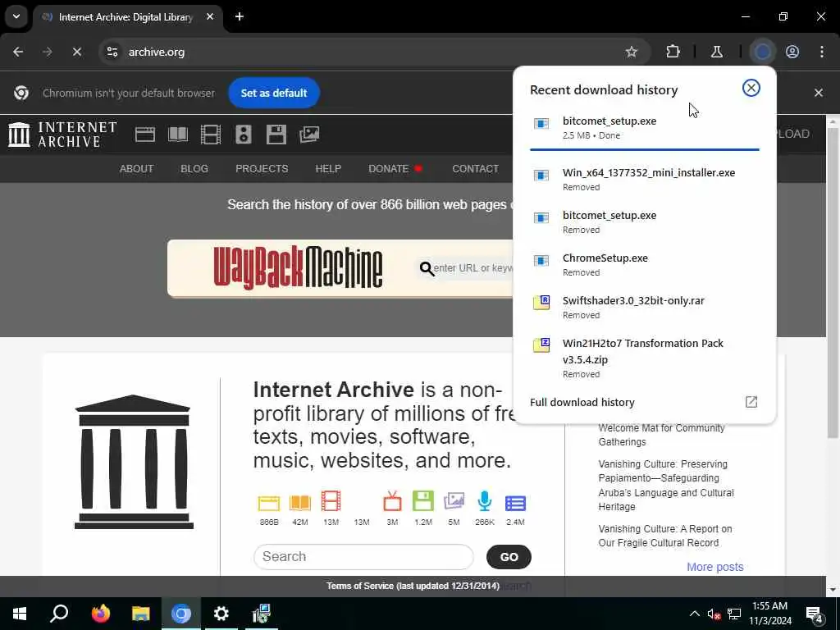
Task: Show hidden tray icons chevron
Action: coord(694,614)
